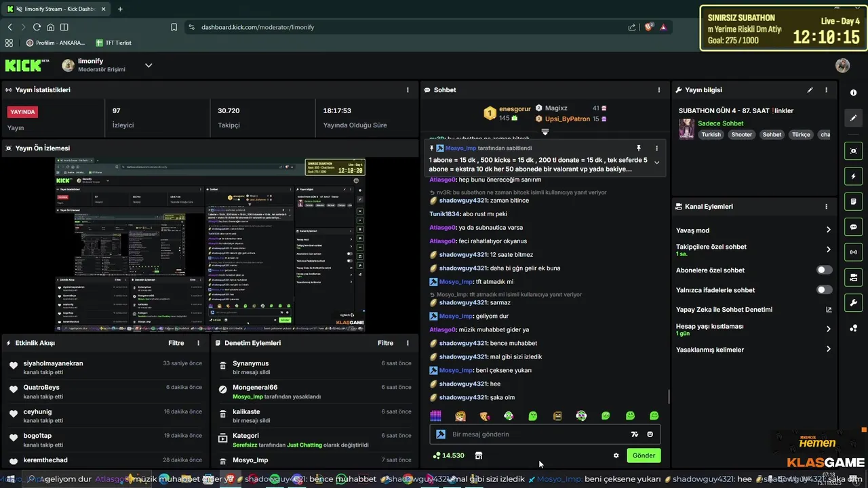The image size is (868, 488).
Task: Go to browser home page
Action: coord(50,27)
